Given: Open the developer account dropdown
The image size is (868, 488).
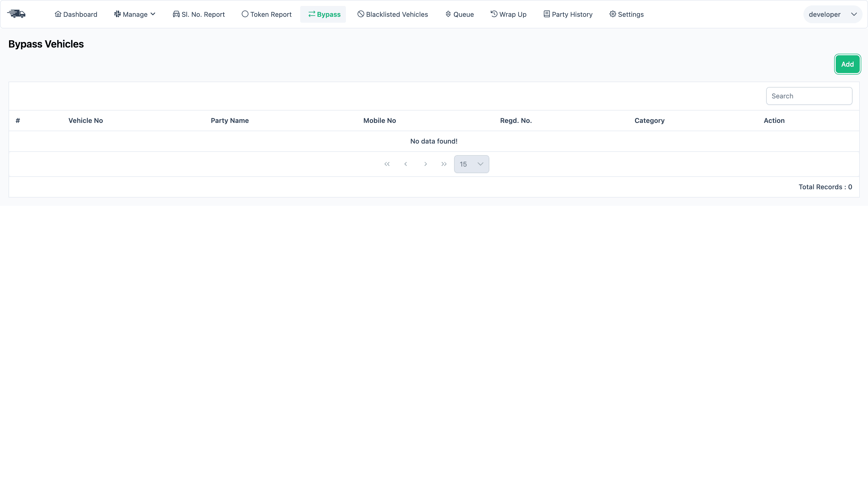Looking at the screenshot, I should coord(833,14).
